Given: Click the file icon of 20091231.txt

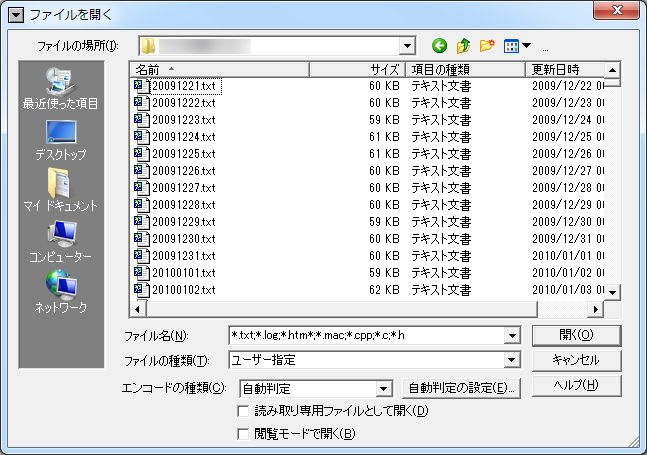Looking at the screenshot, I should point(142,256).
